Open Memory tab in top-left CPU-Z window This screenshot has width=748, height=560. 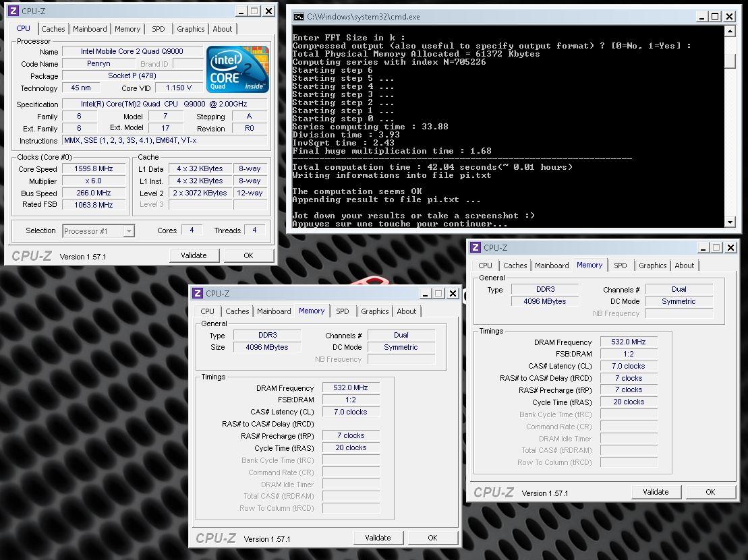(x=127, y=29)
